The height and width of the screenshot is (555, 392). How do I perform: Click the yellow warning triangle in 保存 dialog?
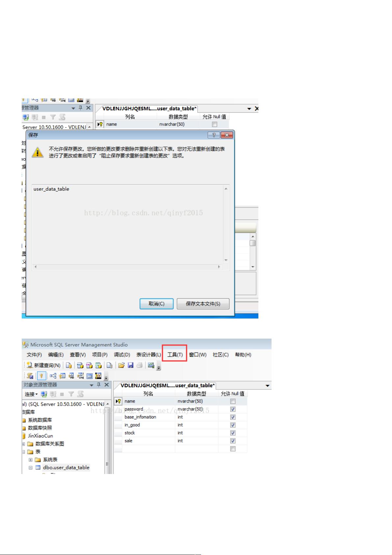click(38, 153)
